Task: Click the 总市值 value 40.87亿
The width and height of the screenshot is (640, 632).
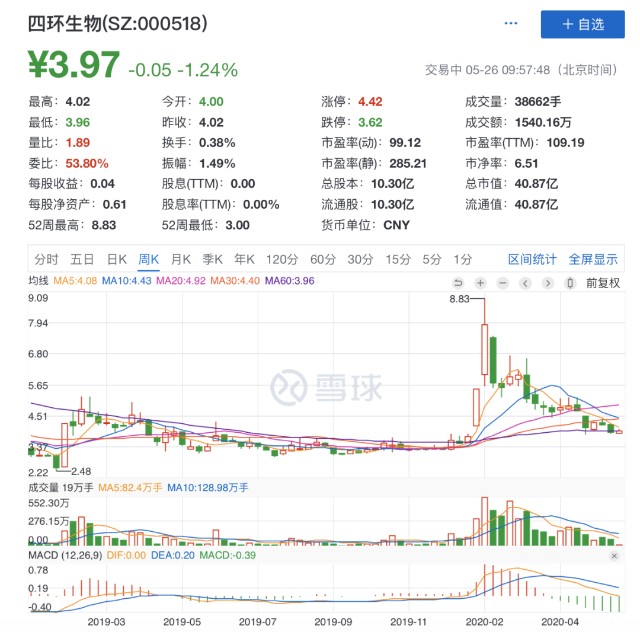Action: pos(536,184)
